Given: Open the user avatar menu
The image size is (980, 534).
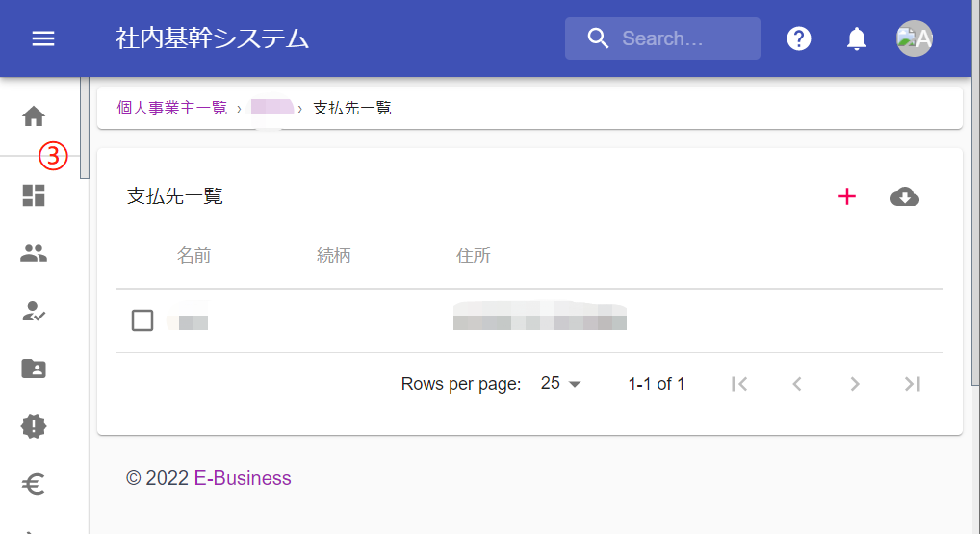Looking at the screenshot, I should pyautogui.click(x=915, y=38).
